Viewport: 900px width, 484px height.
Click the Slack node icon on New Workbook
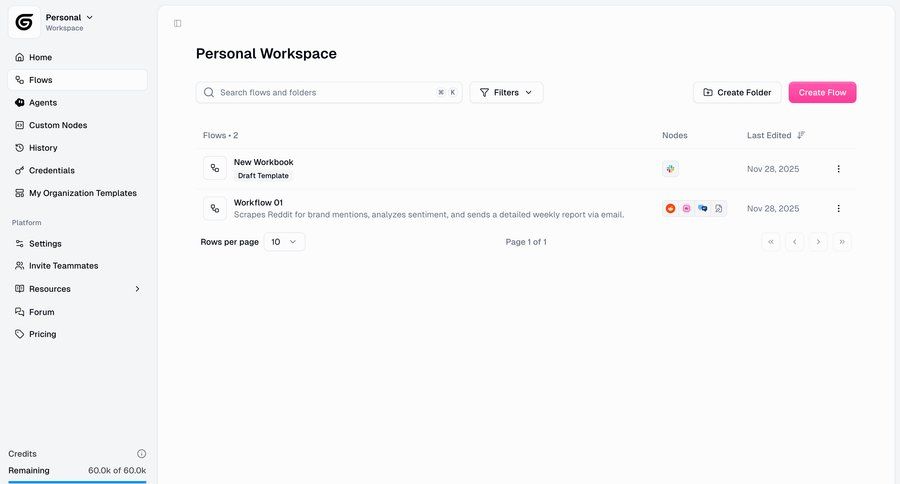(x=670, y=169)
